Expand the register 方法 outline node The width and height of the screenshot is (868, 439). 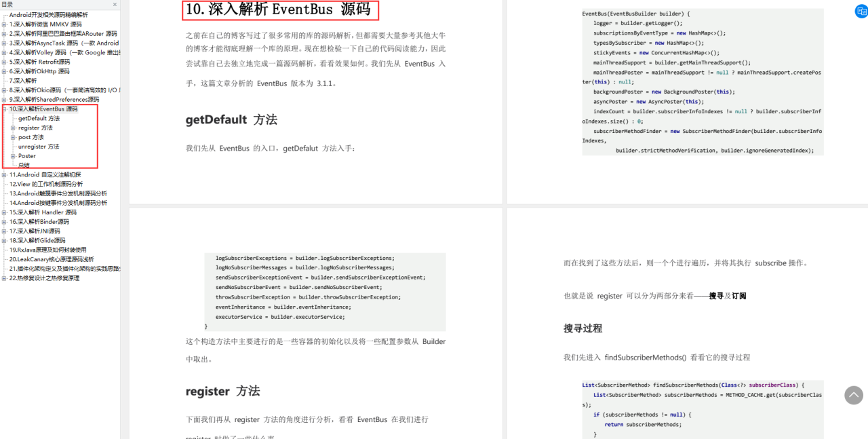13,128
